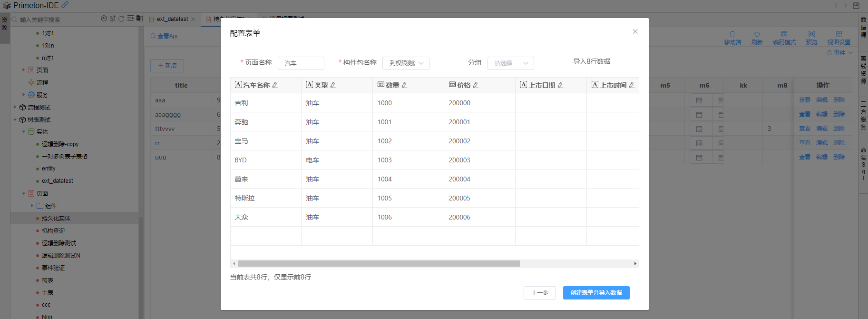Click 创建表单并导入数据 button

[x=596, y=293]
